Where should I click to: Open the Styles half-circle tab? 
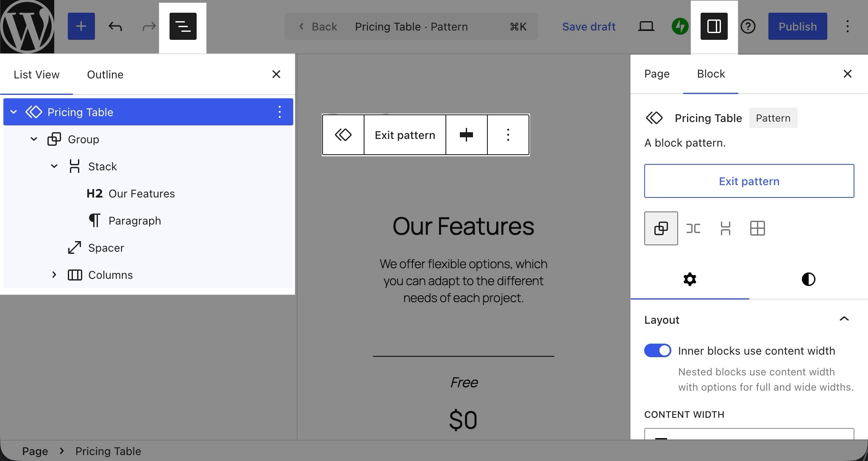point(808,279)
